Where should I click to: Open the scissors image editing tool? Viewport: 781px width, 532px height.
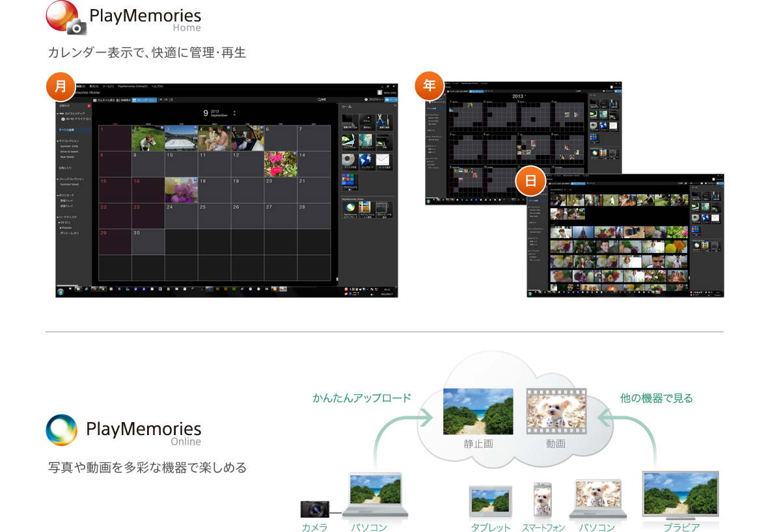tap(384, 121)
